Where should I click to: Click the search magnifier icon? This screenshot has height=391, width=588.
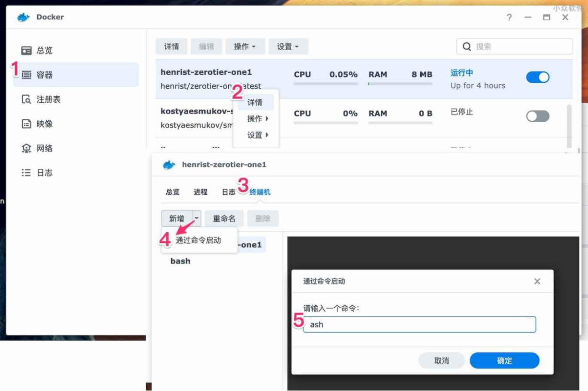pyautogui.click(x=467, y=46)
